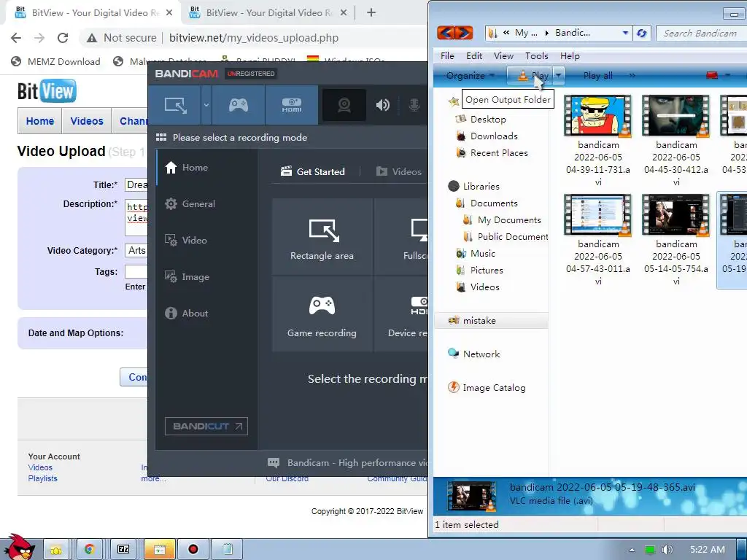Viewport: 747px width, 560px height.
Task: Close the first BitView browser tab
Action: [x=169, y=13]
